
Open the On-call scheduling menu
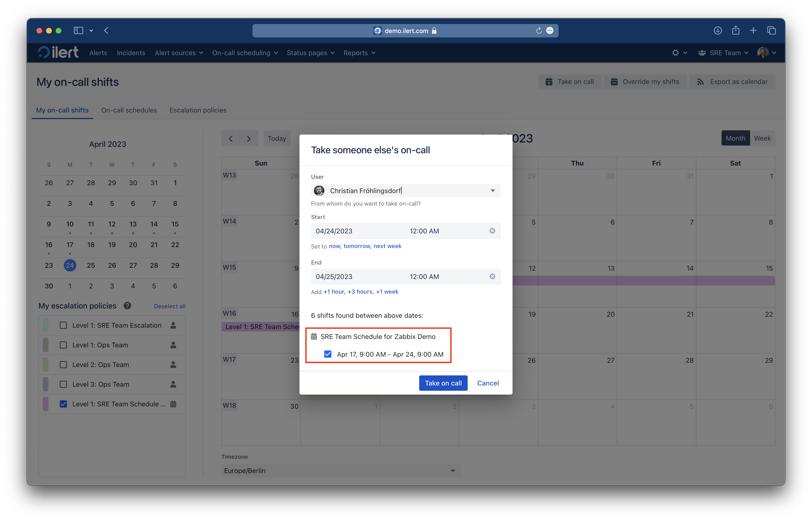pyautogui.click(x=245, y=53)
